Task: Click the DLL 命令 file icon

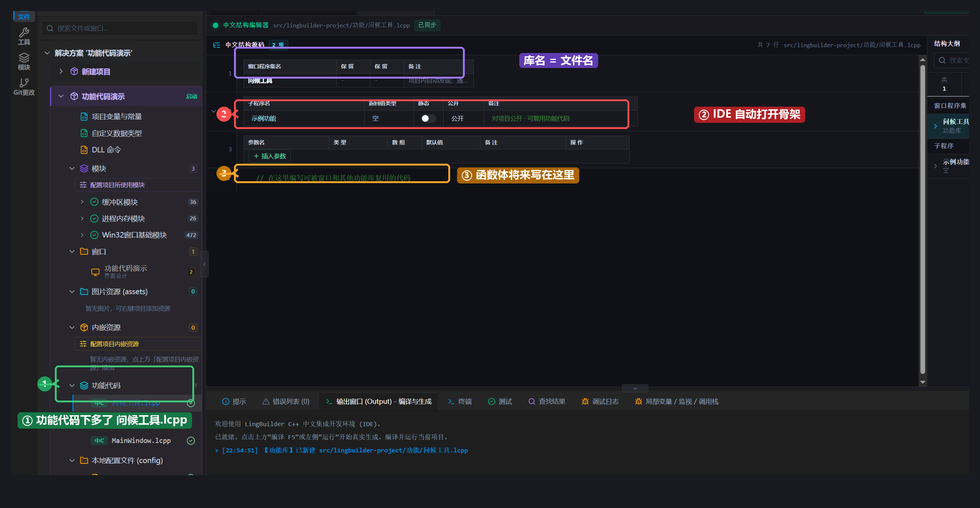Action: tap(84, 150)
